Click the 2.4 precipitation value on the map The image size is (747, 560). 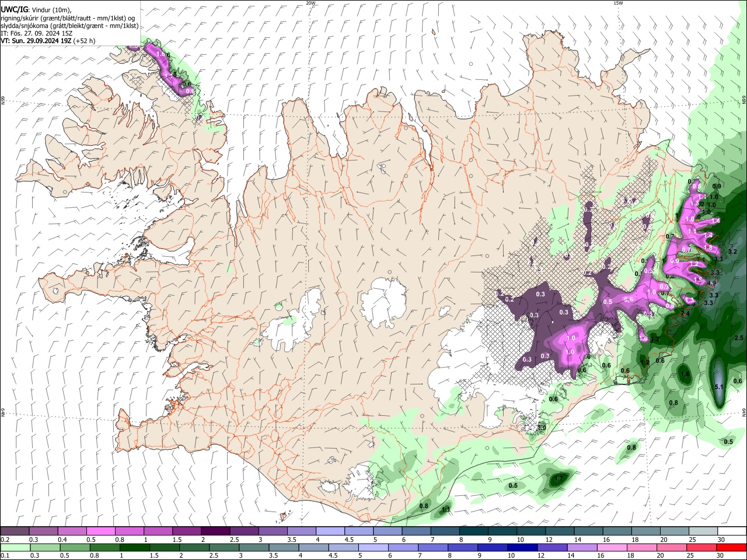tap(685, 313)
